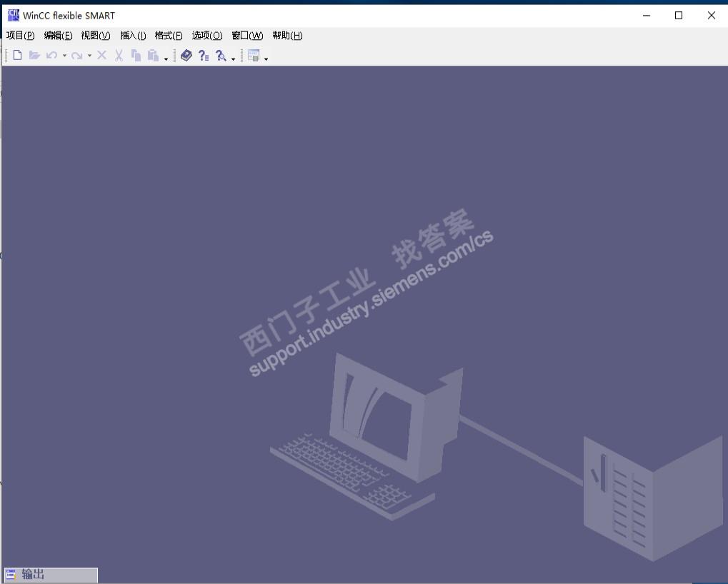This screenshot has height=584, width=728.
Task: Click the paste clipboard icon
Action: (x=153, y=55)
